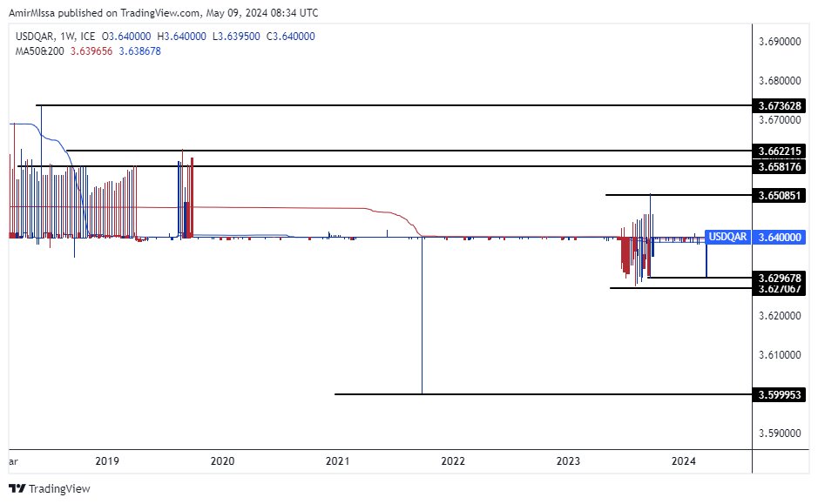The height and width of the screenshot is (504, 818).
Task: Click the 3.680000 price axis tick
Action: pyautogui.click(x=780, y=81)
